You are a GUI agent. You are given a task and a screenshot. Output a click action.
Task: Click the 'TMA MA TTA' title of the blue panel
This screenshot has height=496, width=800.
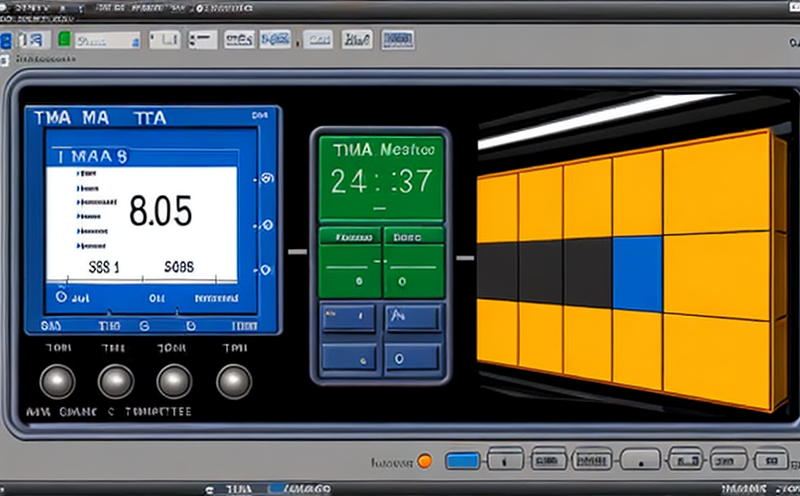[100, 118]
